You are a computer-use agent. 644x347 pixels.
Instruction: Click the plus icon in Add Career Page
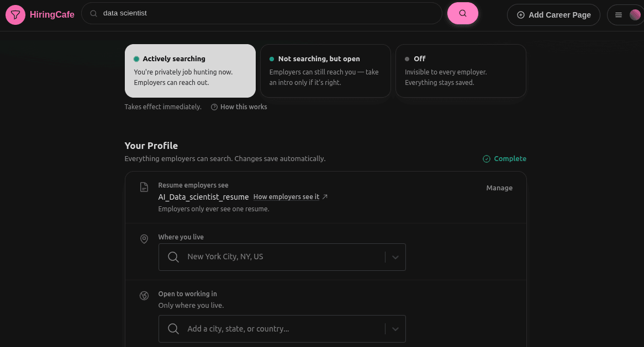coord(521,15)
